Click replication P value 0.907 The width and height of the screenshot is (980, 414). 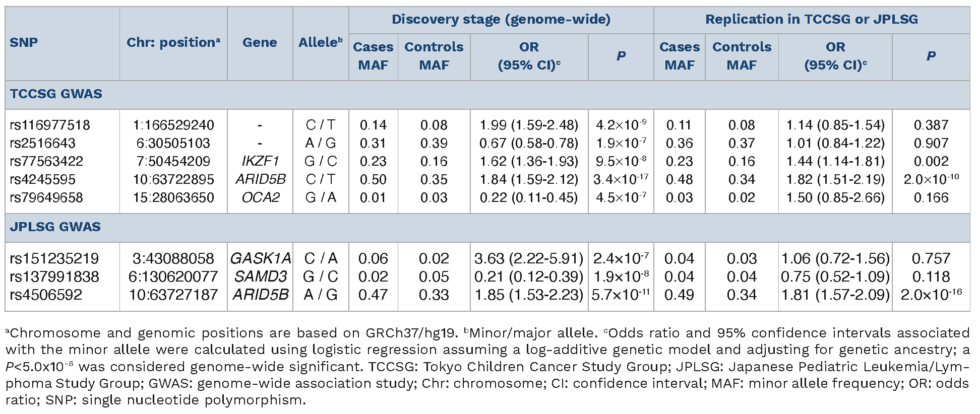pos(931,143)
